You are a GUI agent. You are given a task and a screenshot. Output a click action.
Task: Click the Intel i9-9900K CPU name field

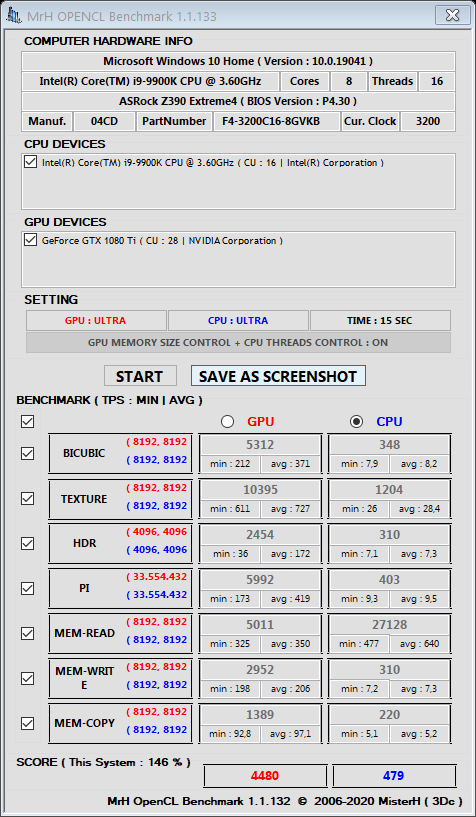point(151,81)
